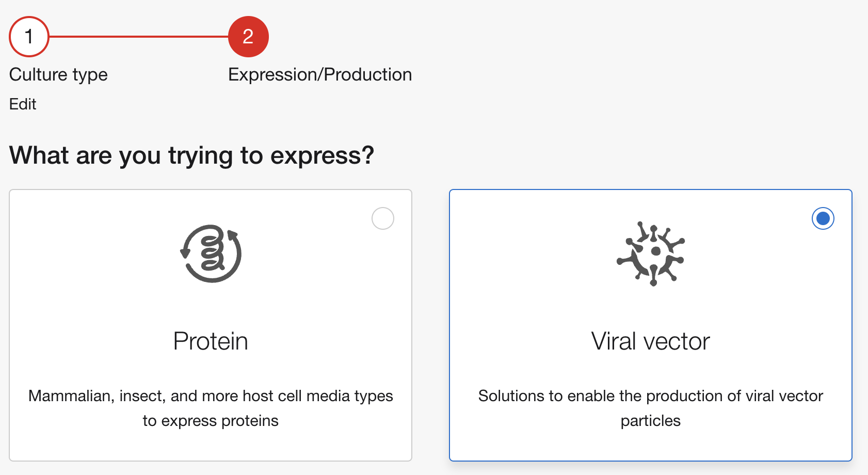Click the number 2 in stepper
This screenshot has height=475, width=868.
click(x=248, y=37)
